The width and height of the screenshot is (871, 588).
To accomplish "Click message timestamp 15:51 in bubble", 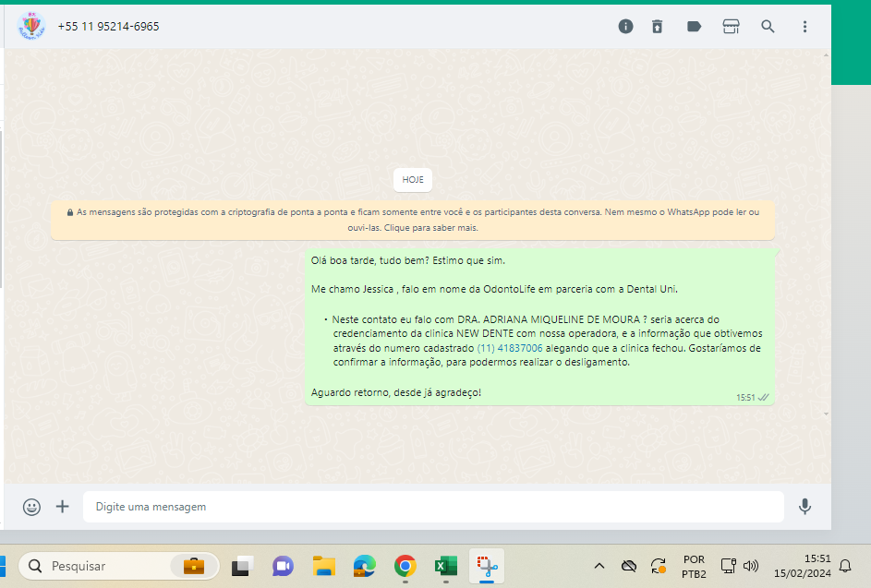I will 745,398.
